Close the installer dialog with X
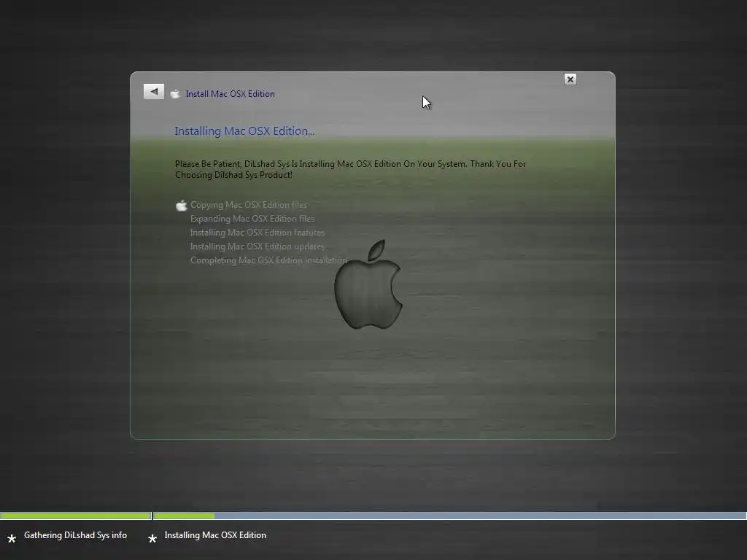 (x=570, y=79)
